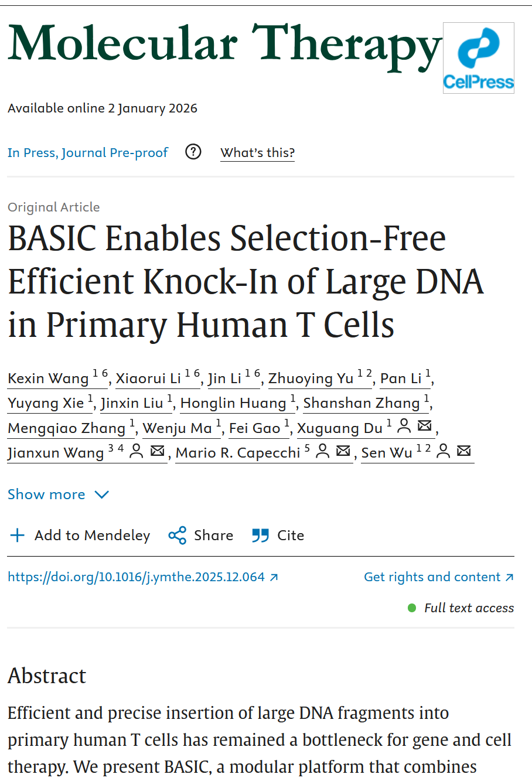
Task: Open author Honglin Huang's details
Action: tap(233, 403)
